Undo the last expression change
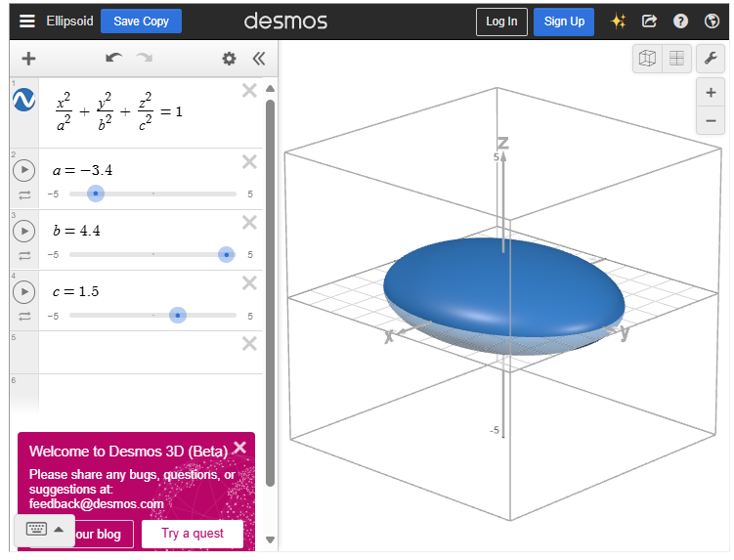The height and width of the screenshot is (560, 734). click(x=114, y=59)
